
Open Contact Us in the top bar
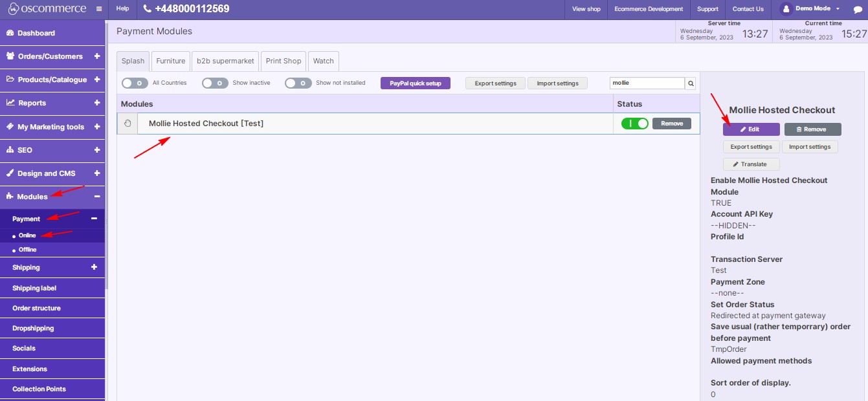click(x=748, y=9)
